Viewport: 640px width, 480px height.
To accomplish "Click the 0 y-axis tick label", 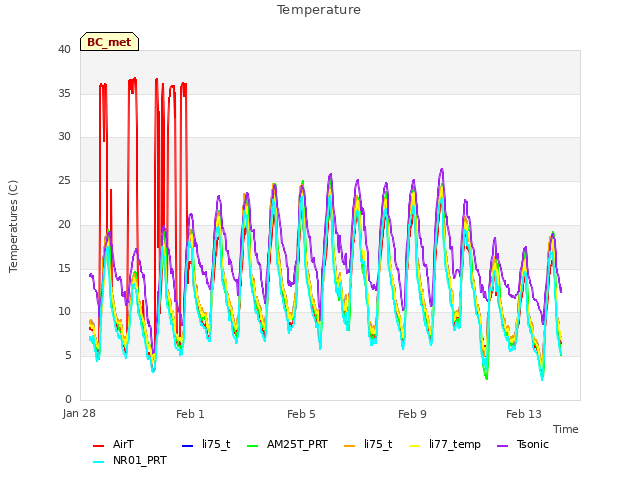I will (x=68, y=399).
